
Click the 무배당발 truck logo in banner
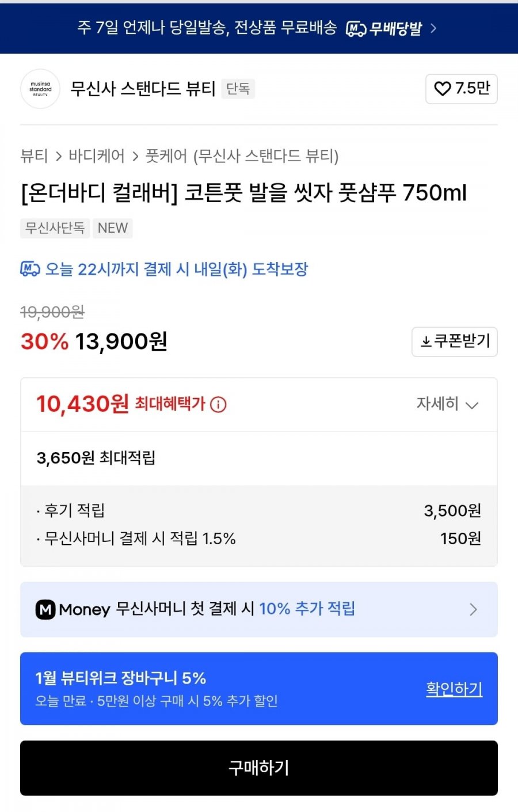356,28
